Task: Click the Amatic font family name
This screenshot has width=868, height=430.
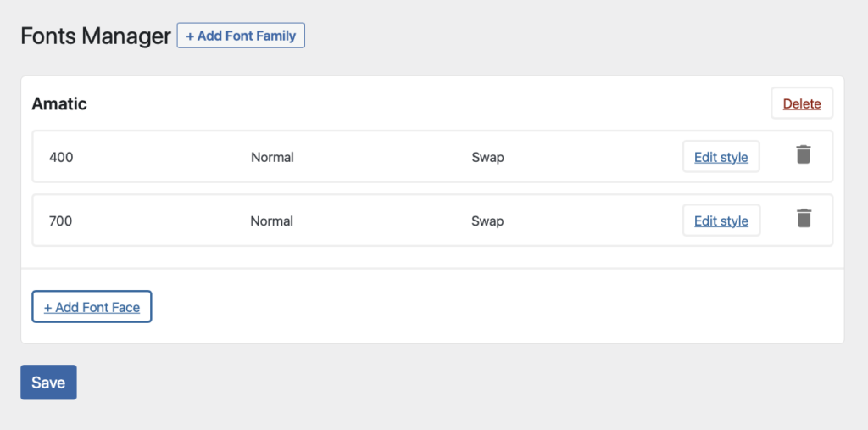Action: [59, 103]
